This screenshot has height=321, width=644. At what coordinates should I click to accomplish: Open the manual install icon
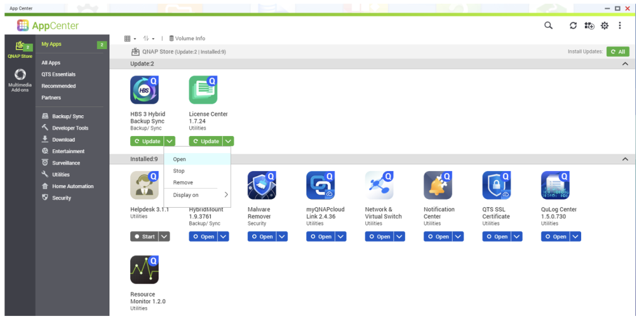click(589, 25)
